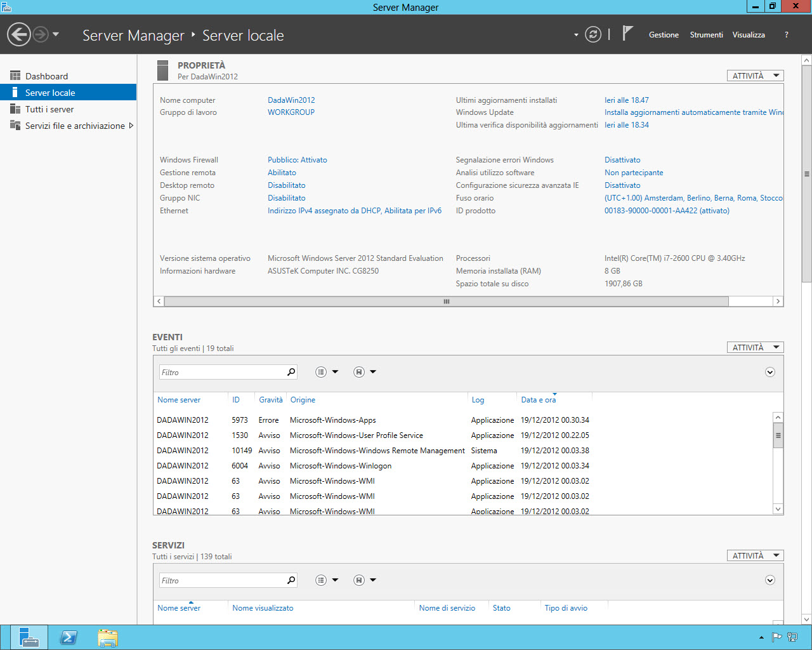
Task: Click the Servizi filter input field
Action: (222, 580)
